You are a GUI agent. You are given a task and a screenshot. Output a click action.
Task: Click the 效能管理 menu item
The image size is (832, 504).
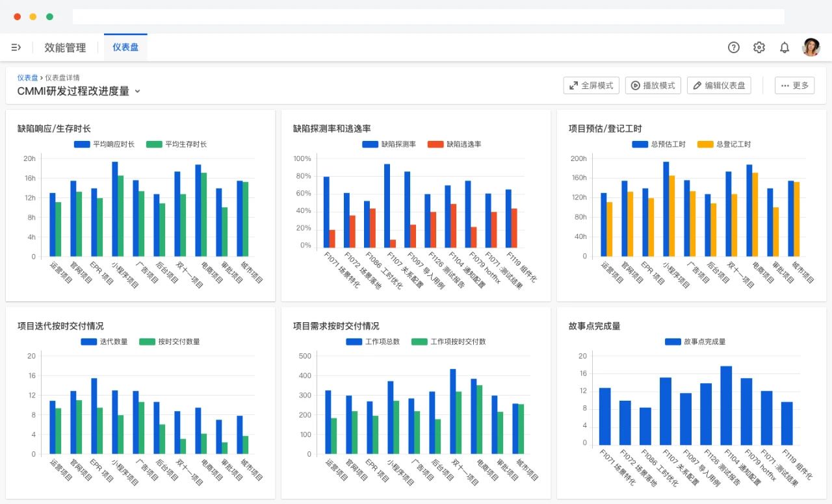pos(64,47)
